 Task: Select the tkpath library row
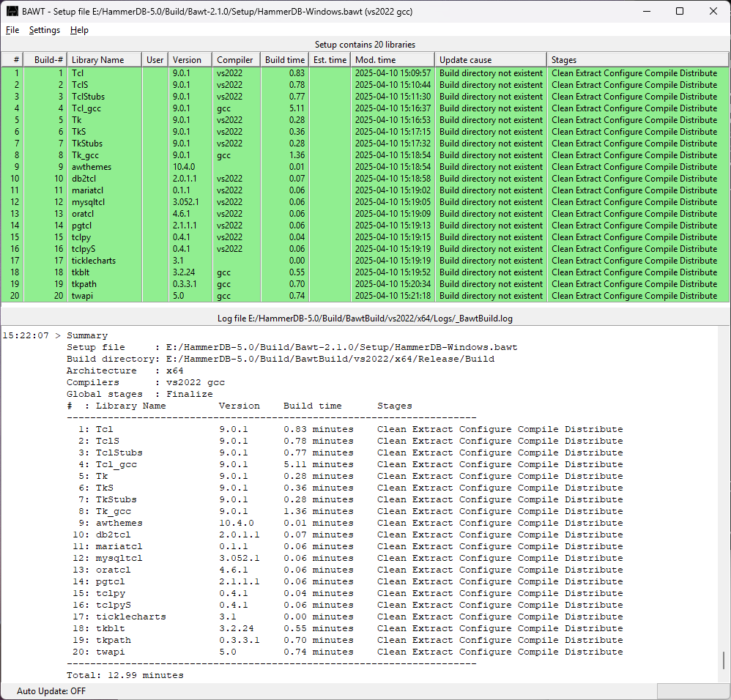[x=365, y=284]
